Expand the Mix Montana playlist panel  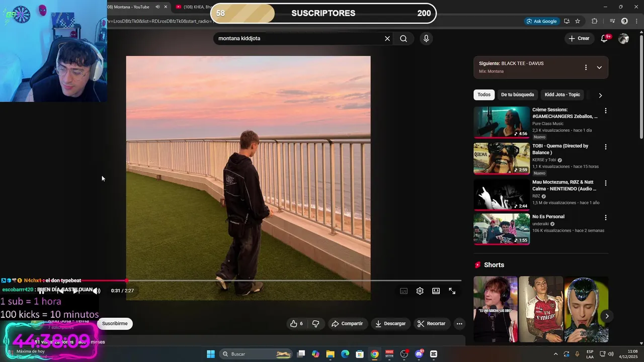tap(599, 67)
